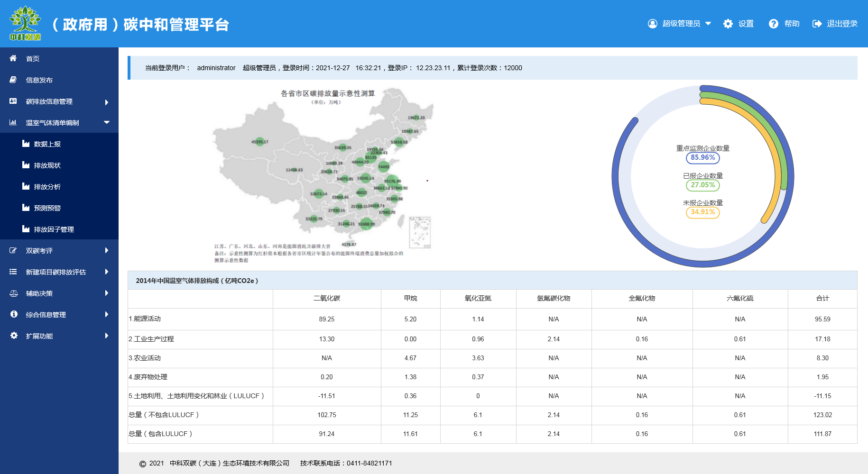Go to 预测预警 page
The height and width of the screenshot is (474, 868).
[47, 208]
